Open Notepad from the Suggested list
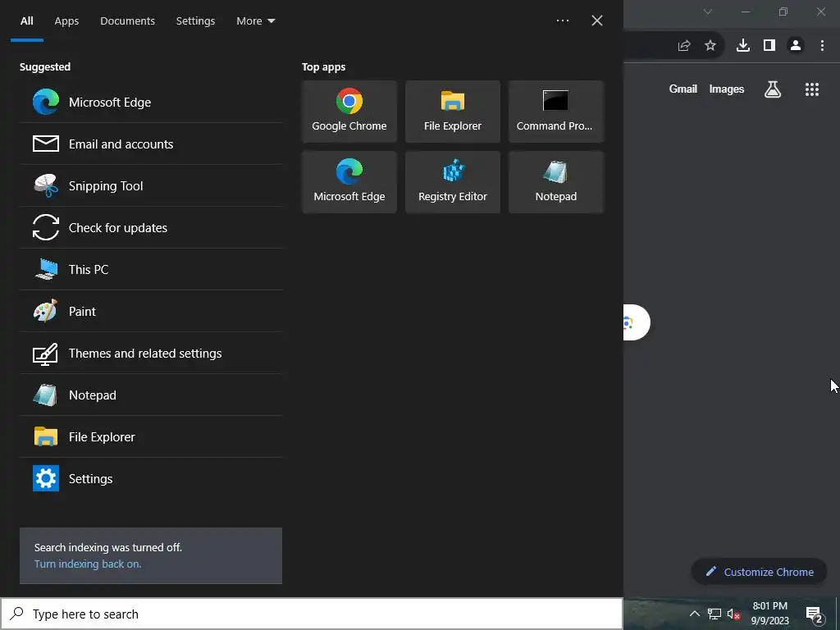Viewport: 840px width, 630px height. tap(151, 395)
